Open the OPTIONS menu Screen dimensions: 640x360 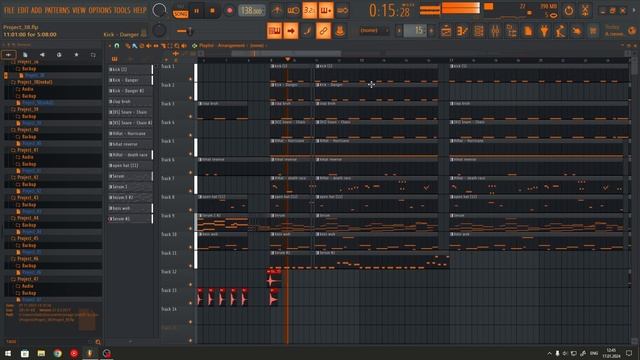tap(100, 10)
